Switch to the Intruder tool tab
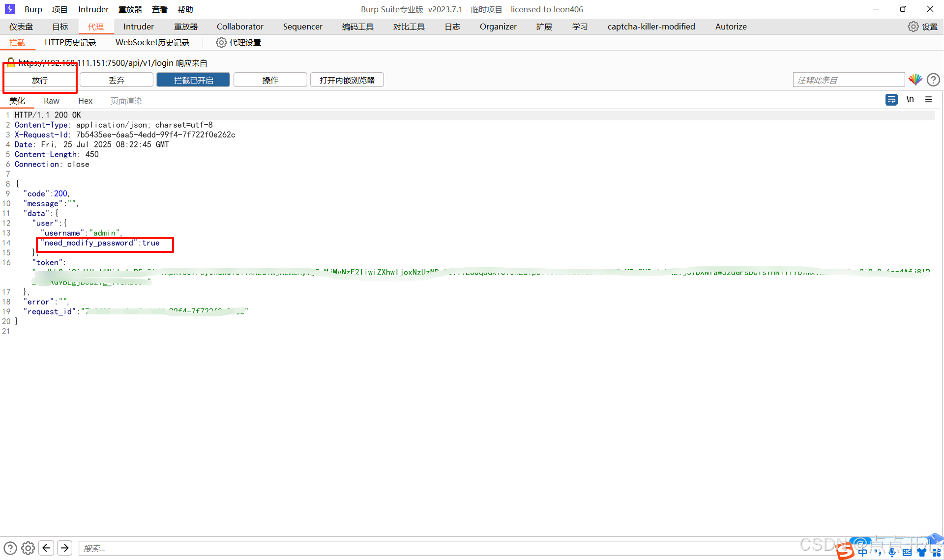The height and width of the screenshot is (560, 944). pyautogui.click(x=139, y=27)
